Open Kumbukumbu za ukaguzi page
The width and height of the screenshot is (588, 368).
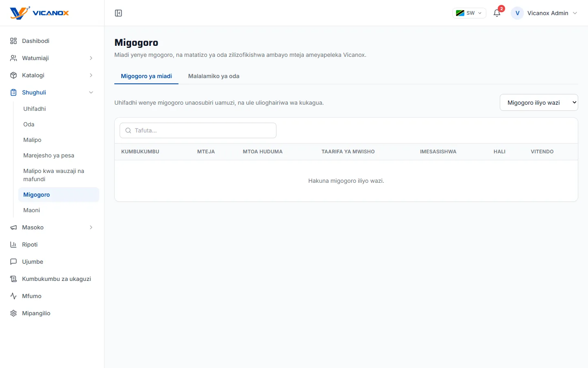[x=52, y=279]
